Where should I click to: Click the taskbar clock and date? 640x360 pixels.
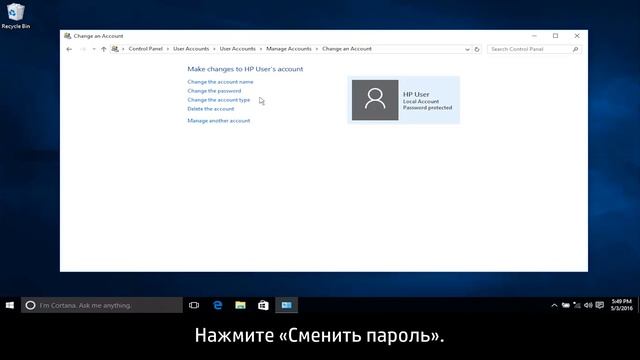tap(622, 305)
